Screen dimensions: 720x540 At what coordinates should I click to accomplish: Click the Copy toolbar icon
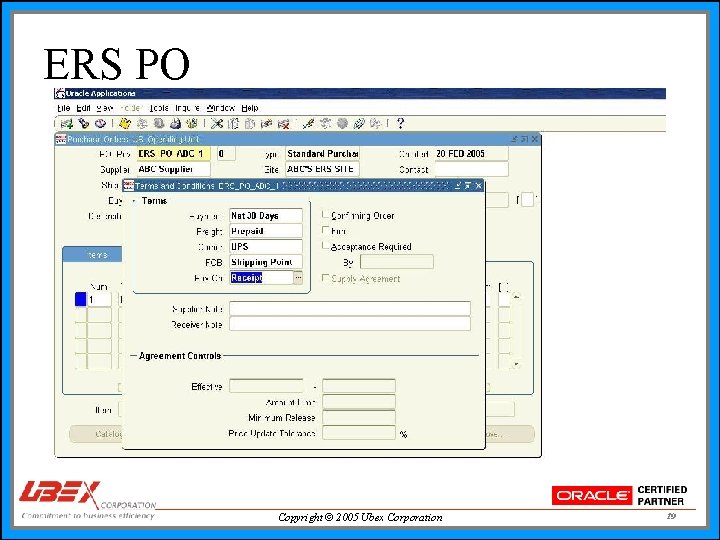(x=234, y=123)
